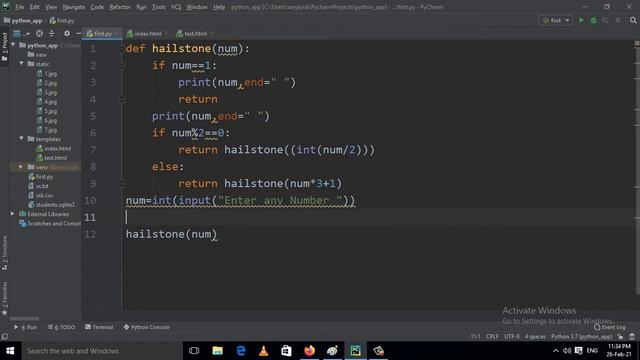The image size is (640, 360).
Task: Collapse the static folder
Action: point(21,64)
